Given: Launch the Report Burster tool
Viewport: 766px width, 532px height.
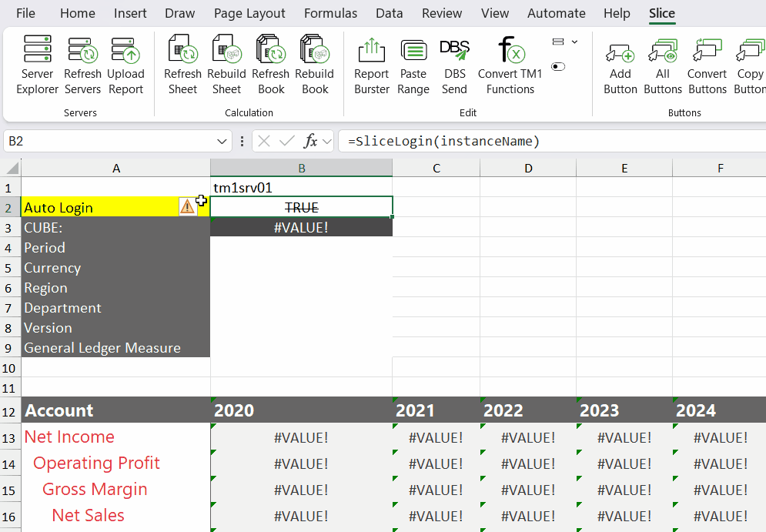Looking at the screenshot, I should (x=371, y=65).
